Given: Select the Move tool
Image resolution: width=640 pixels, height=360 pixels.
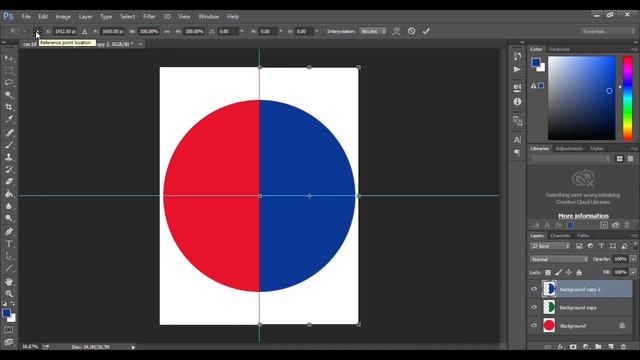Looking at the screenshot, I should click(x=9, y=58).
